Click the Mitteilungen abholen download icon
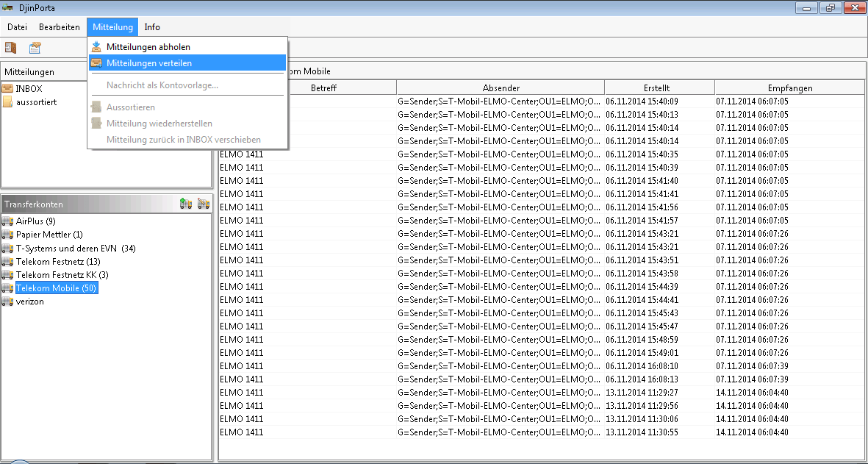The height and width of the screenshot is (464, 868). click(x=97, y=47)
